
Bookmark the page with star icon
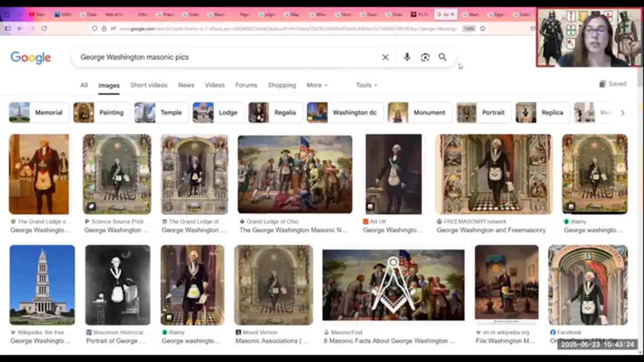(482, 29)
